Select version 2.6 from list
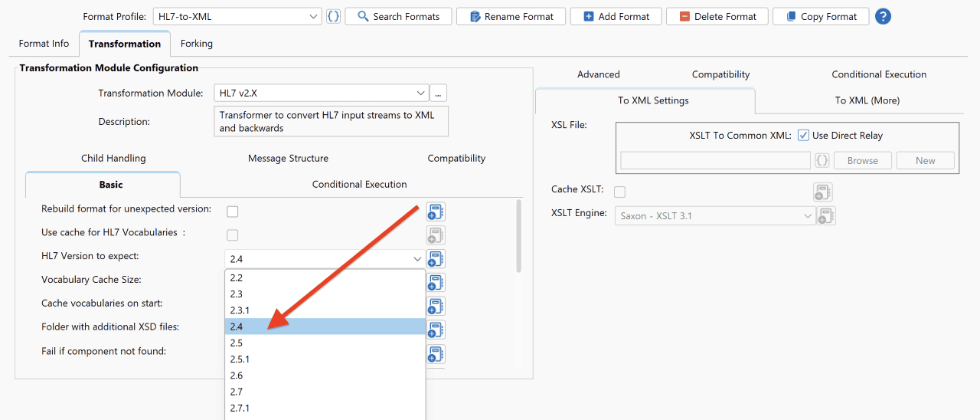980x420 pixels. pyautogui.click(x=325, y=376)
